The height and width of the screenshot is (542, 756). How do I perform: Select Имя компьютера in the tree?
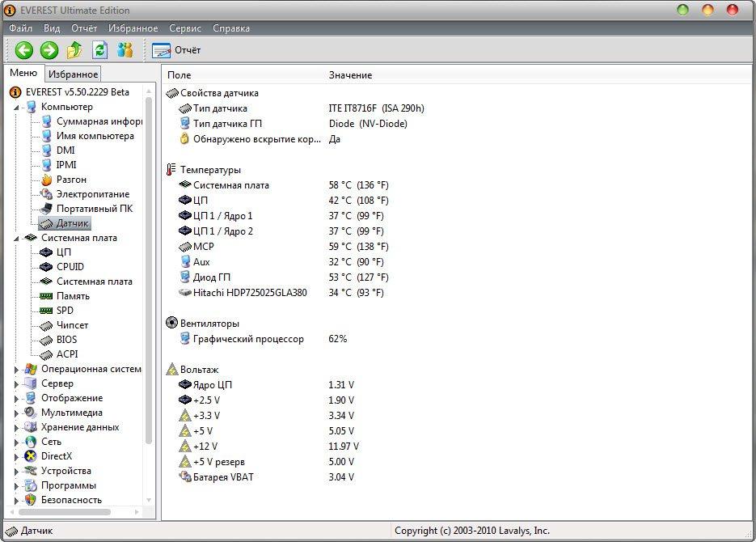(95, 136)
